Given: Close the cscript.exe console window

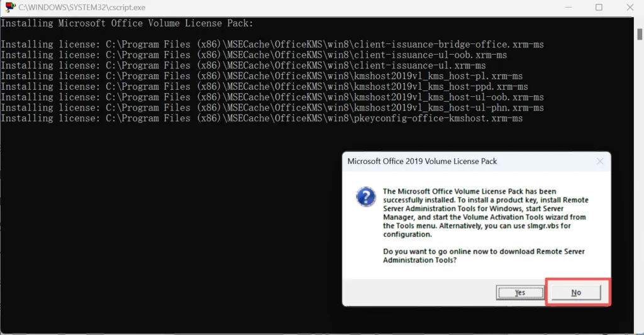Looking at the screenshot, I should click(630, 8).
